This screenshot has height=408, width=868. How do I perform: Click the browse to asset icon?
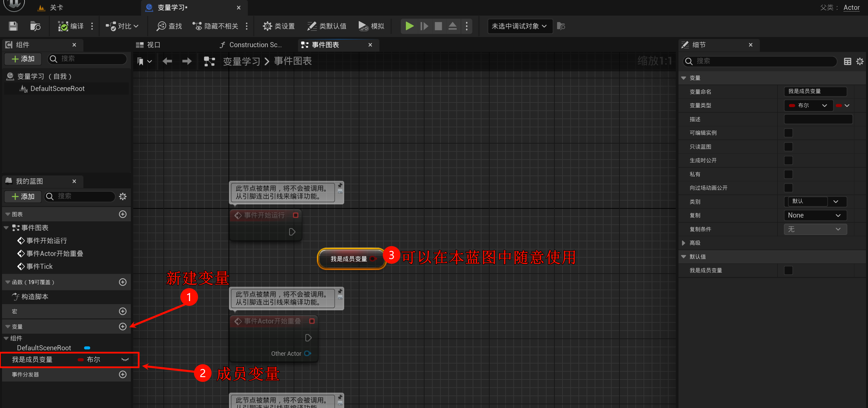(x=35, y=26)
